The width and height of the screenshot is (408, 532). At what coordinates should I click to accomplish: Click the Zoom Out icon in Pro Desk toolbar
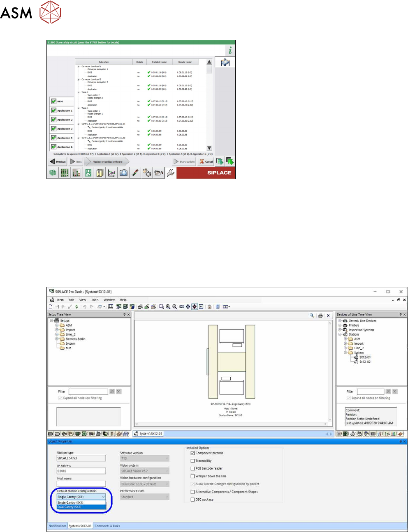175,306
